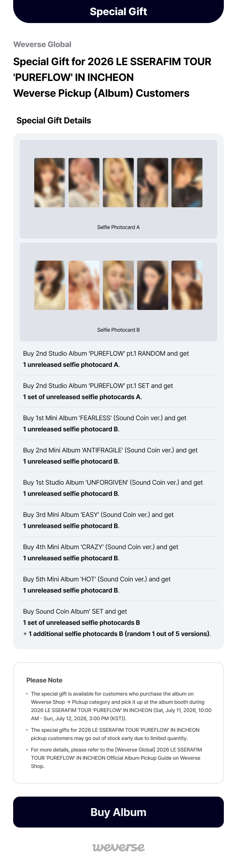Click the Selfie Photocard B caption

pyautogui.click(x=118, y=330)
